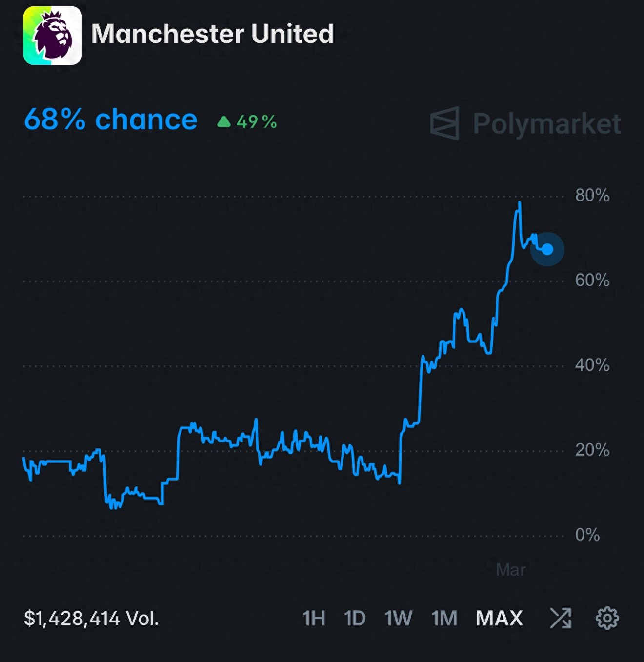Click the green upward triangle indicator
This screenshot has height=662, width=644.
(x=224, y=121)
